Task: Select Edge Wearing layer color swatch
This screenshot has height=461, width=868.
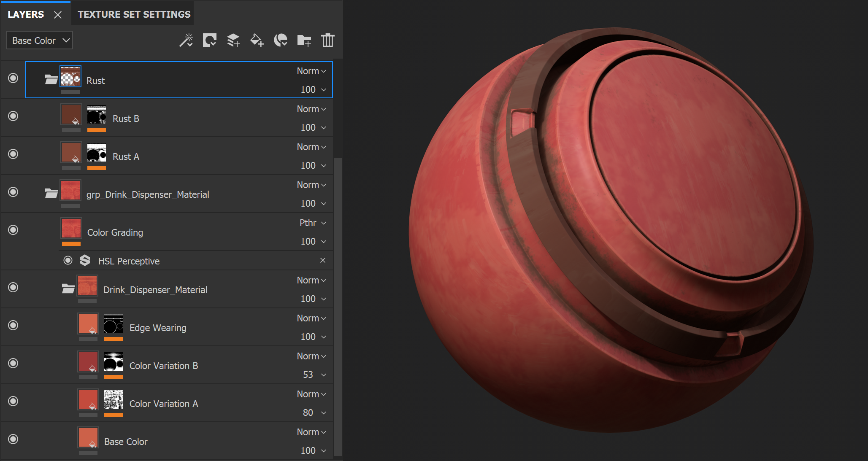Action: [x=88, y=324]
